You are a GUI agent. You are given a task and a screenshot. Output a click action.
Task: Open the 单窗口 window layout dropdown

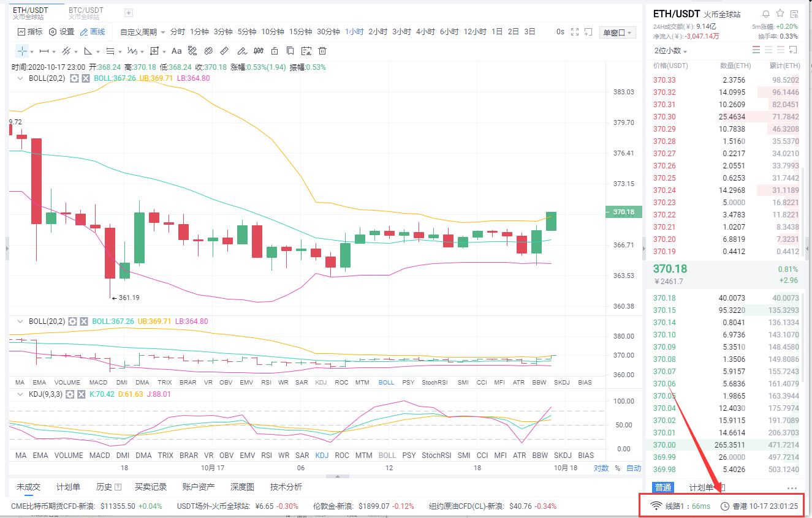point(617,32)
